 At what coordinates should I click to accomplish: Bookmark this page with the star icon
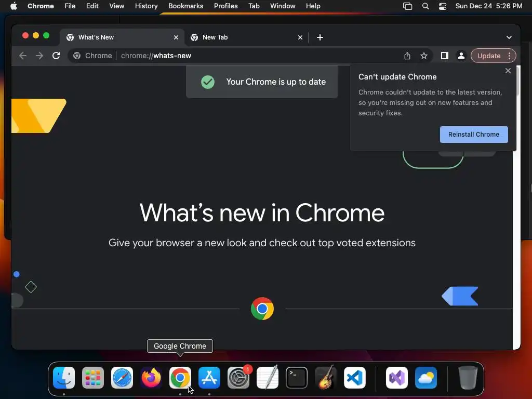pyautogui.click(x=424, y=56)
